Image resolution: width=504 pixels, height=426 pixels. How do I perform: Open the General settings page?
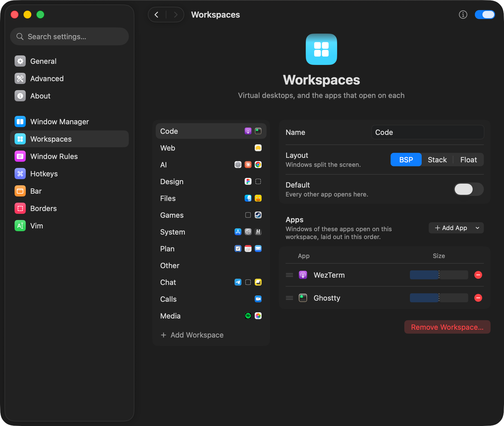pyautogui.click(x=69, y=61)
